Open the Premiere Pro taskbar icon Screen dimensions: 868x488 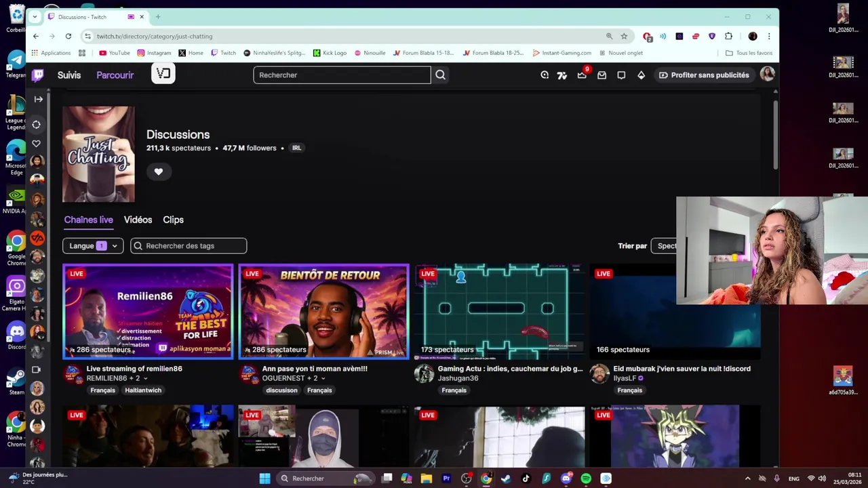446,479
